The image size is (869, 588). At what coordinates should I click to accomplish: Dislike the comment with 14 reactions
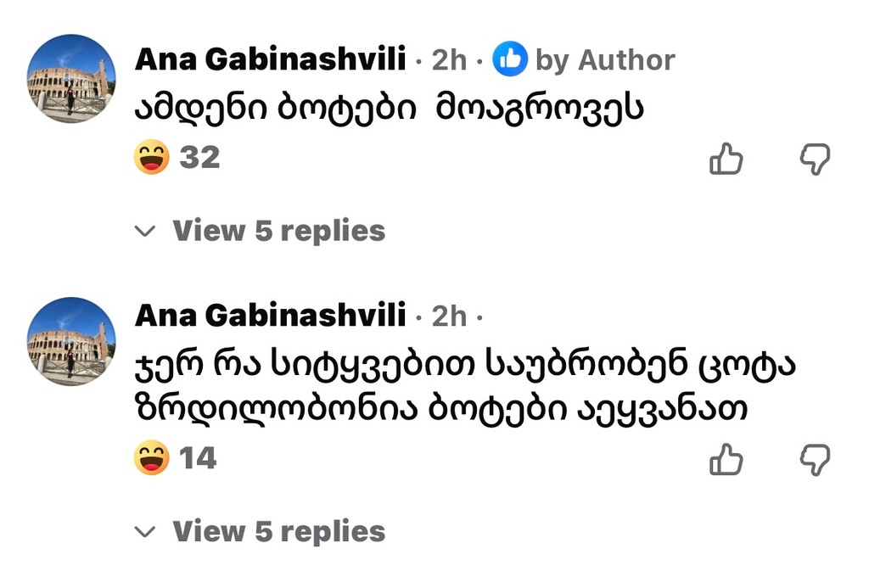(815, 459)
